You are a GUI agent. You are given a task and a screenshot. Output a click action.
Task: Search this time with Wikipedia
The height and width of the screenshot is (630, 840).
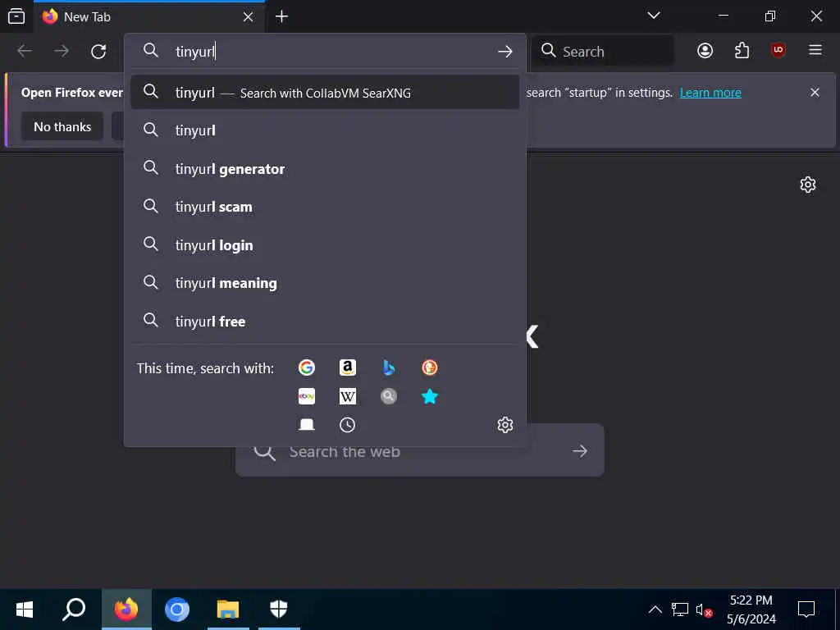tap(348, 396)
